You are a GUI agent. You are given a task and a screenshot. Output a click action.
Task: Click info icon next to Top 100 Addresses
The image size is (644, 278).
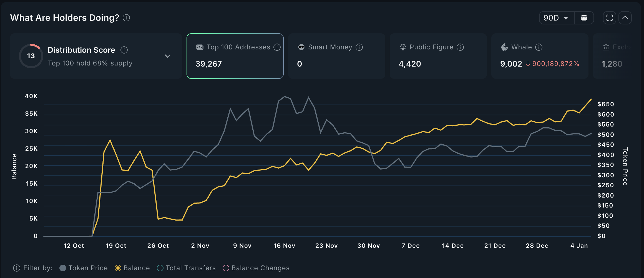click(277, 47)
